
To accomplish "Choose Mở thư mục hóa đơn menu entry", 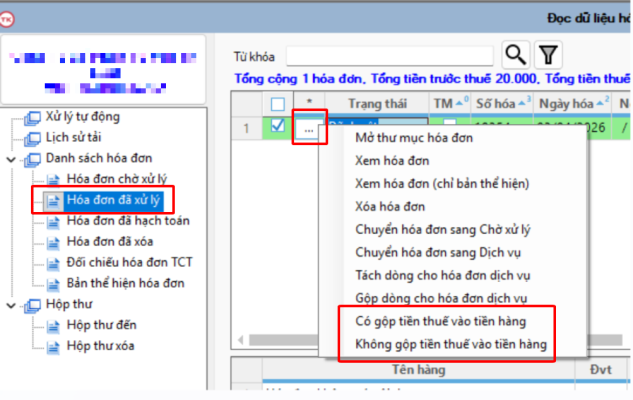I will tap(414, 138).
